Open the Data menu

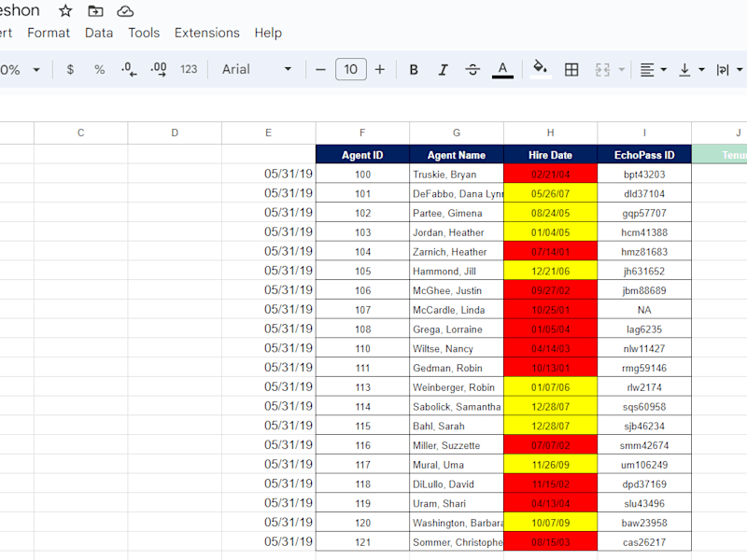(x=99, y=33)
